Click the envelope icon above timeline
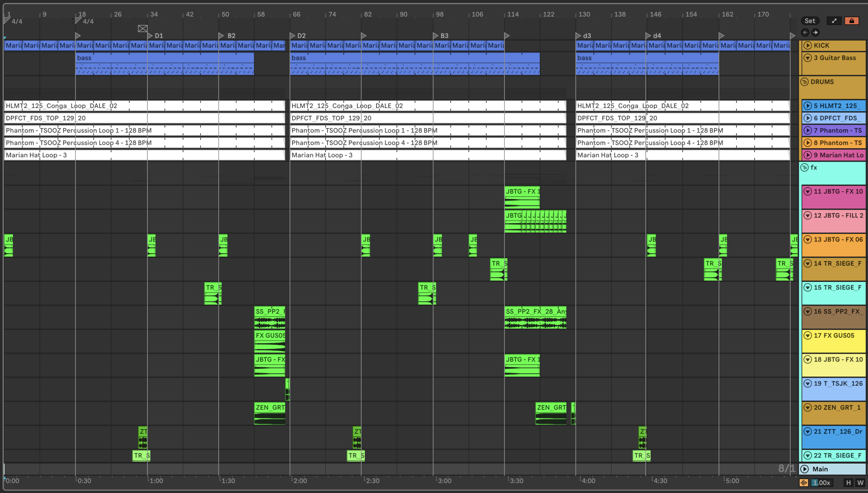Viewport: 868px width, 493px height. coord(143,28)
